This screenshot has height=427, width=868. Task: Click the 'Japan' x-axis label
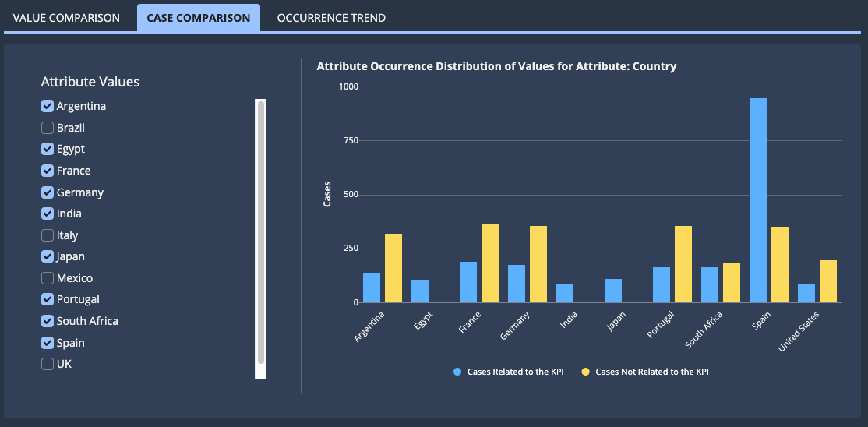point(618,321)
